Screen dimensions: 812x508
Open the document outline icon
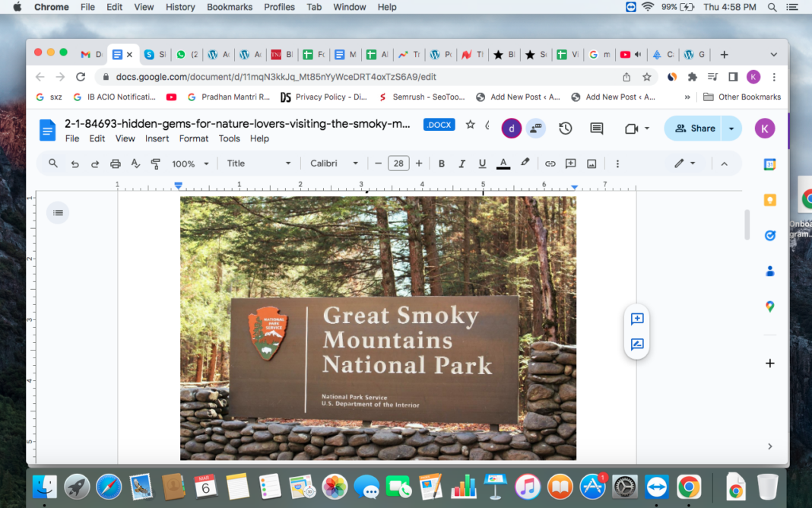[58, 213]
